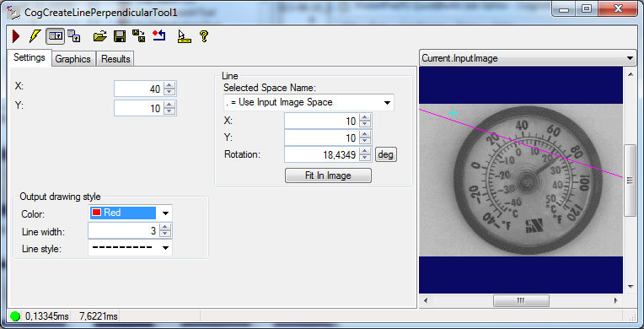Click the open folder icon
Screen dimensions: 644x329
(x=99, y=36)
